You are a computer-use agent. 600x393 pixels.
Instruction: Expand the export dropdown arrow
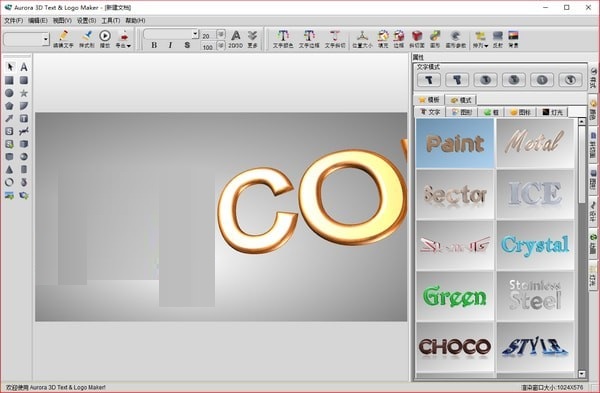[129, 46]
